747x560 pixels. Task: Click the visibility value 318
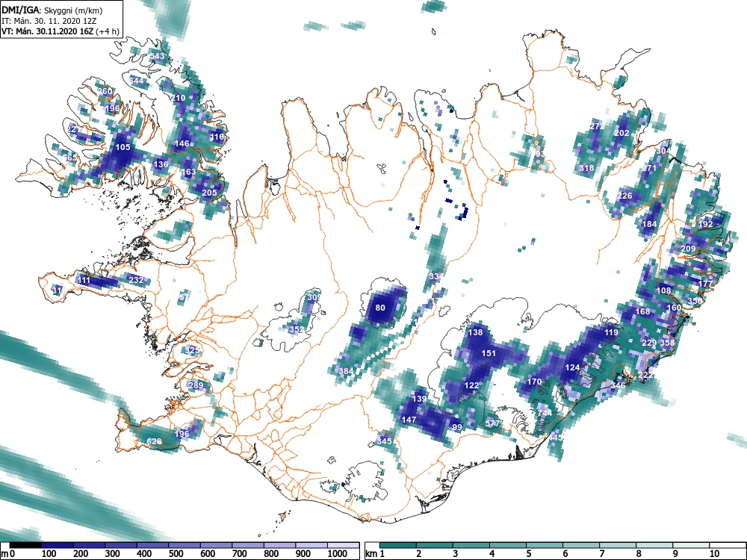586,168
